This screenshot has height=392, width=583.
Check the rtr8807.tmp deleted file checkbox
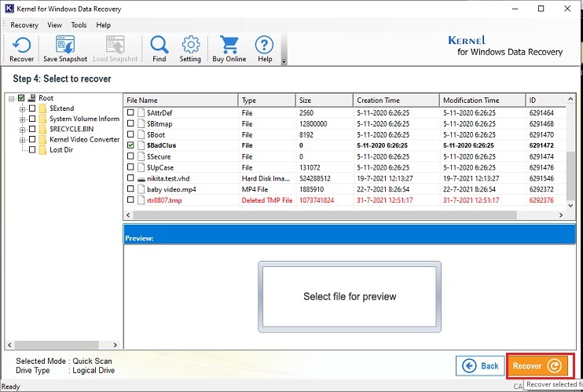tap(130, 200)
